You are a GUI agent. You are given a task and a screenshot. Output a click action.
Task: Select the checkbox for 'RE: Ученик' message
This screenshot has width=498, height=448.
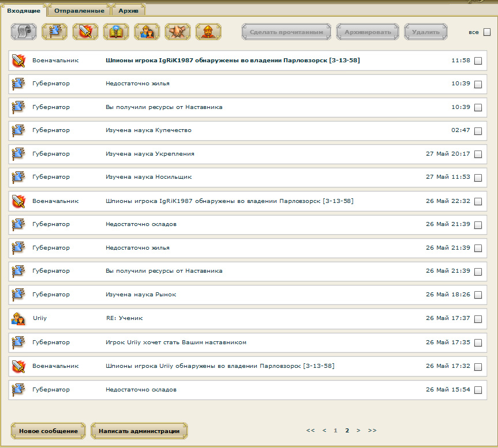point(478,319)
